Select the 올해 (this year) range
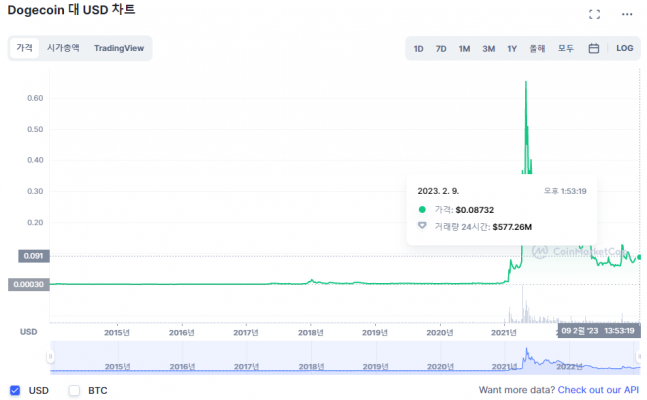The width and height of the screenshot is (647, 400). click(537, 48)
